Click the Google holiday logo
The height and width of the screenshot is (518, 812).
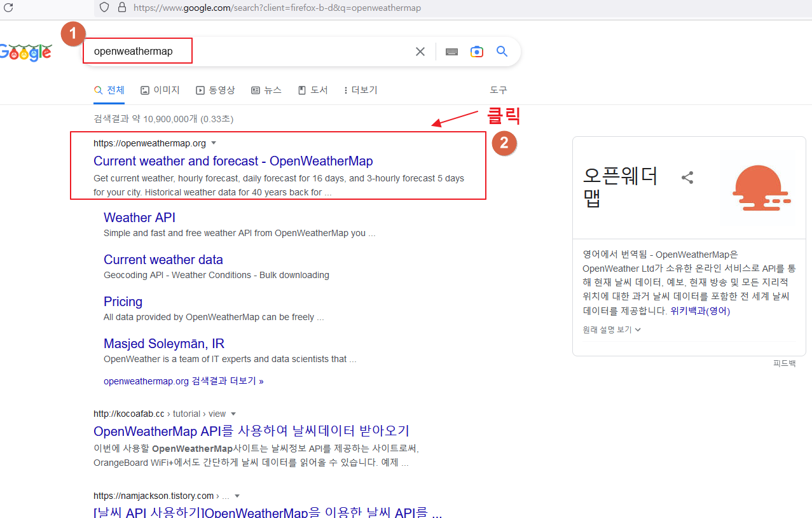25,52
